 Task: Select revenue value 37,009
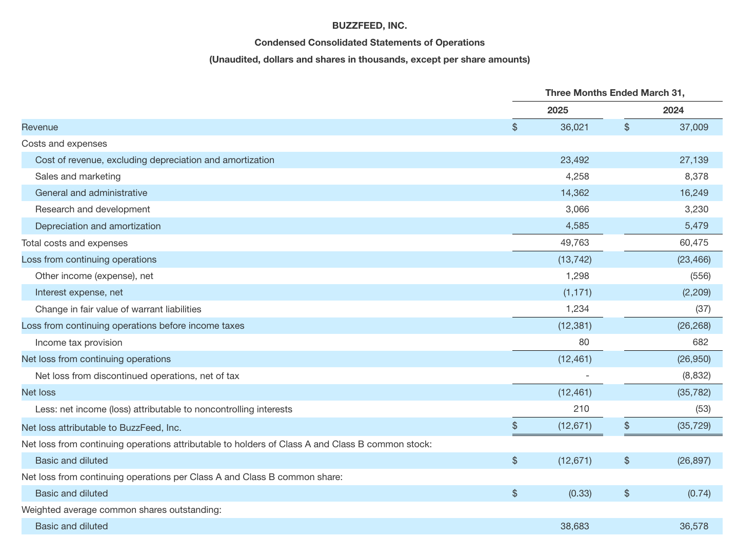[694, 127]
